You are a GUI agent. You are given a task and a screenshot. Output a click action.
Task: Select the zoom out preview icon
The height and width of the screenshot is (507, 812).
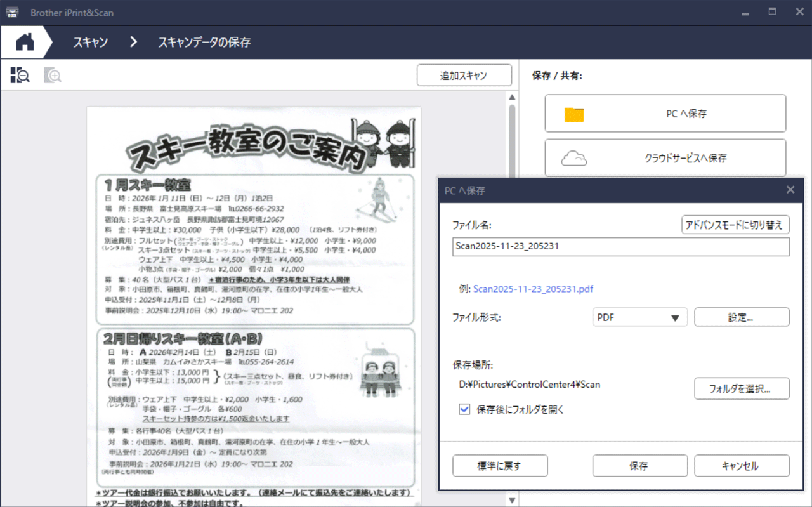tap(19, 75)
